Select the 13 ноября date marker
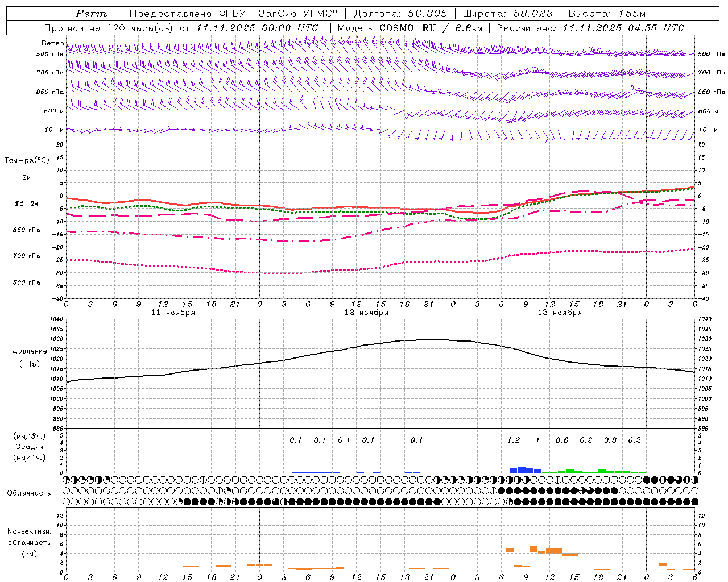728x582 pixels. pyautogui.click(x=560, y=313)
